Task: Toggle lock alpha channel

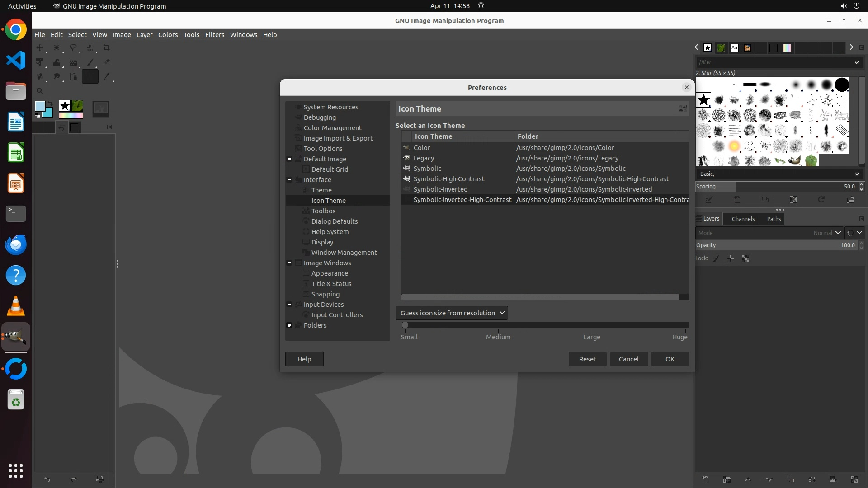Action: click(745, 258)
